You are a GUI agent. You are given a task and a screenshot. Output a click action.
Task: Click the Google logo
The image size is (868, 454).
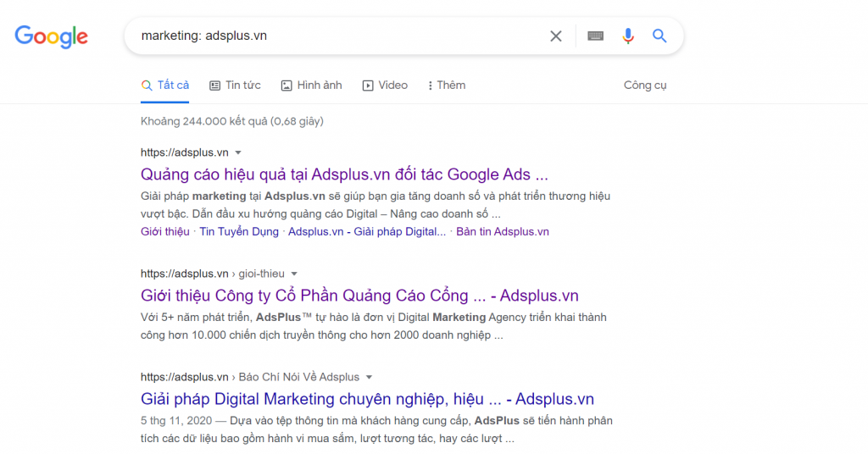[x=52, y=36]
